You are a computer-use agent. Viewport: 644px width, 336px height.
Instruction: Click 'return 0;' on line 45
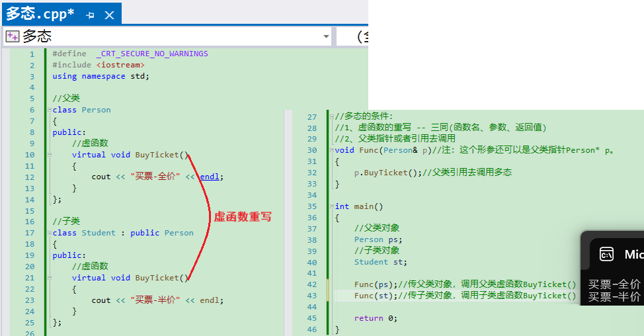pyautogui.click(x=376, y=318)
